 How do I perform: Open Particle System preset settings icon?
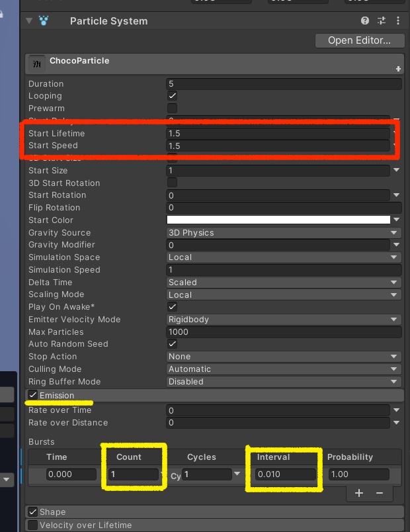[382, 21]
